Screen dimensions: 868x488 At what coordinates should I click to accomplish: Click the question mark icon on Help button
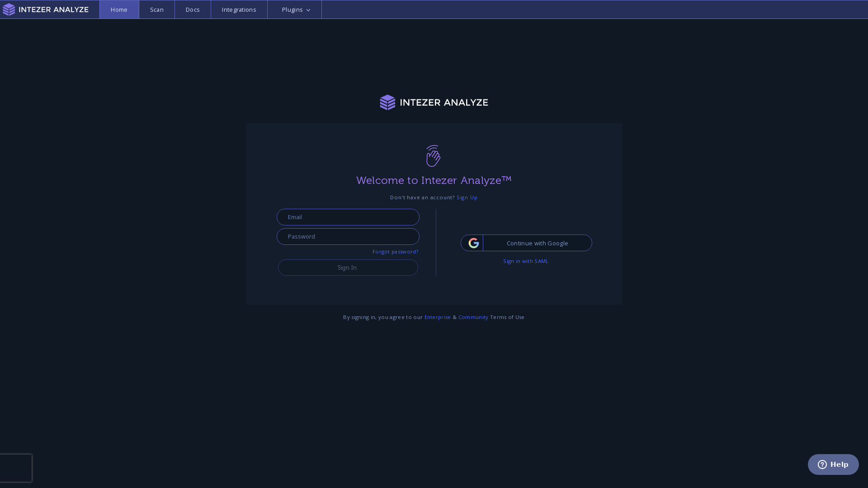[821, 465]
